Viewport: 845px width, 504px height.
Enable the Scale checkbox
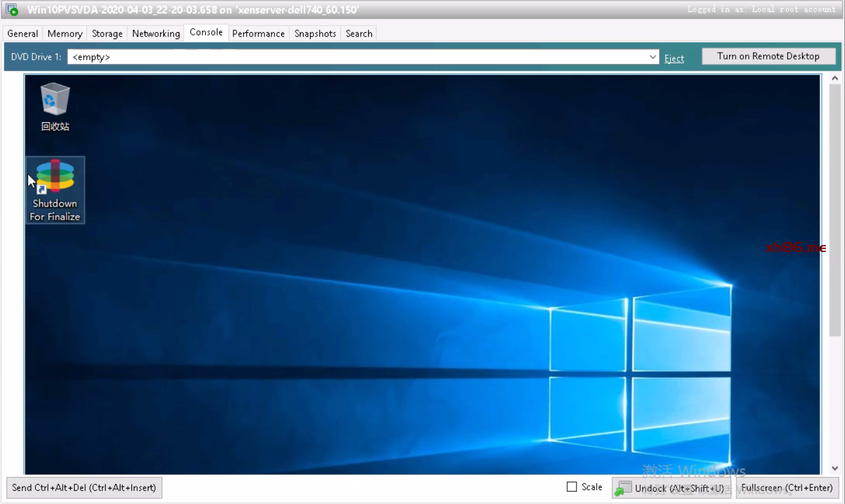[572, 487]
